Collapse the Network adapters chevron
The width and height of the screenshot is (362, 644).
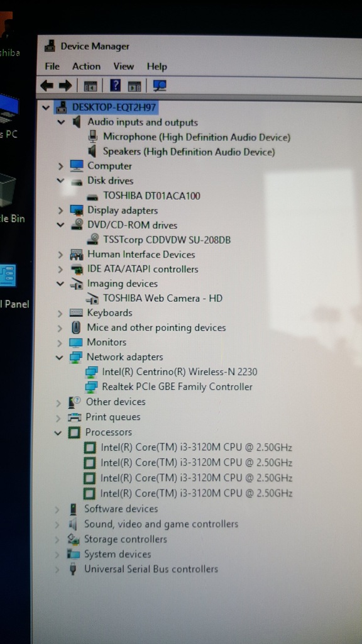(60, 357)
